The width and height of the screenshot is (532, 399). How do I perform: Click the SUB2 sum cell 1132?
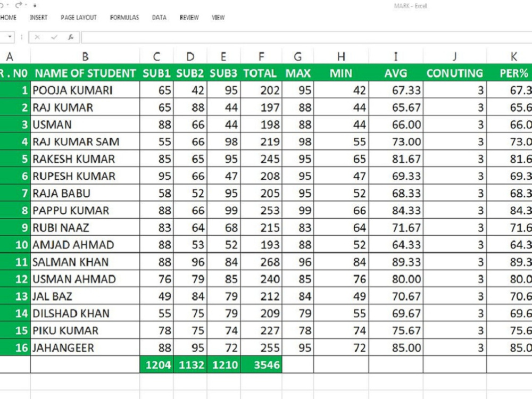pos(190,365)
